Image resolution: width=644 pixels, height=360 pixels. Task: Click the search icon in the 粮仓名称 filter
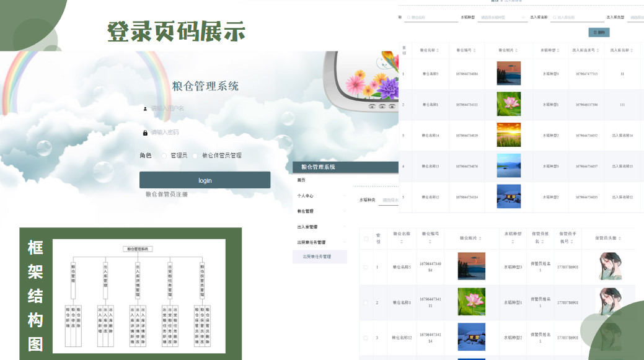click(x=408, y=17)
